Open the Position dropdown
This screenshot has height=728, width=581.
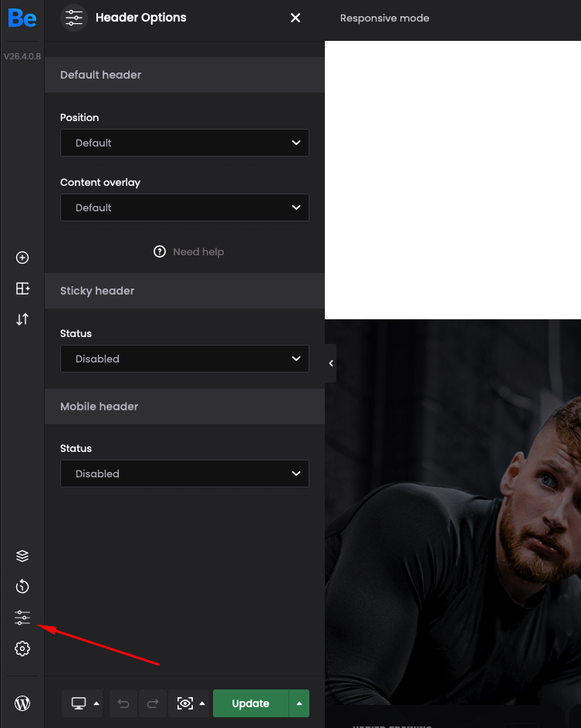click(184, 143)
